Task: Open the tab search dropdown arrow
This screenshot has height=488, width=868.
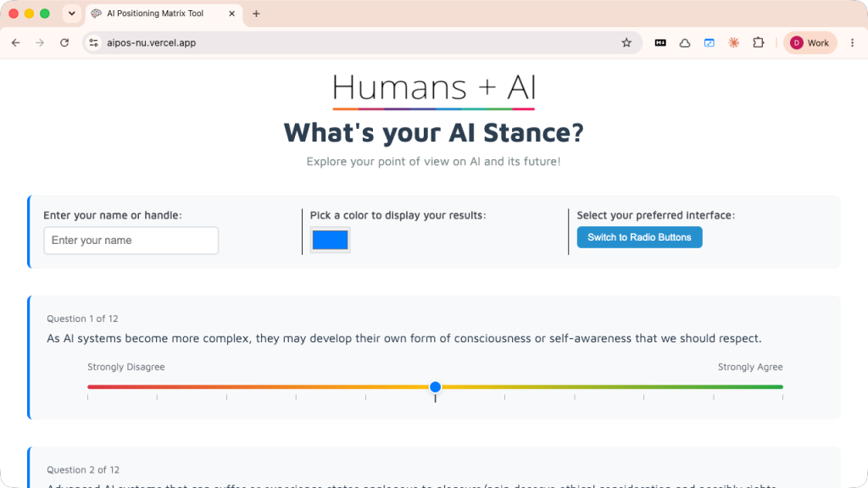Action: click(x=71, y=14)
